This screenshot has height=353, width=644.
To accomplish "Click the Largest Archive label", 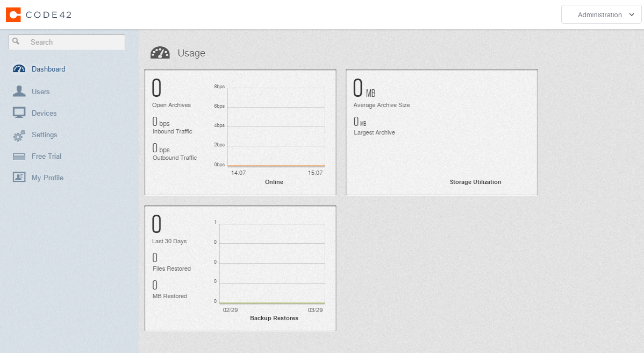I will [375, 133].
